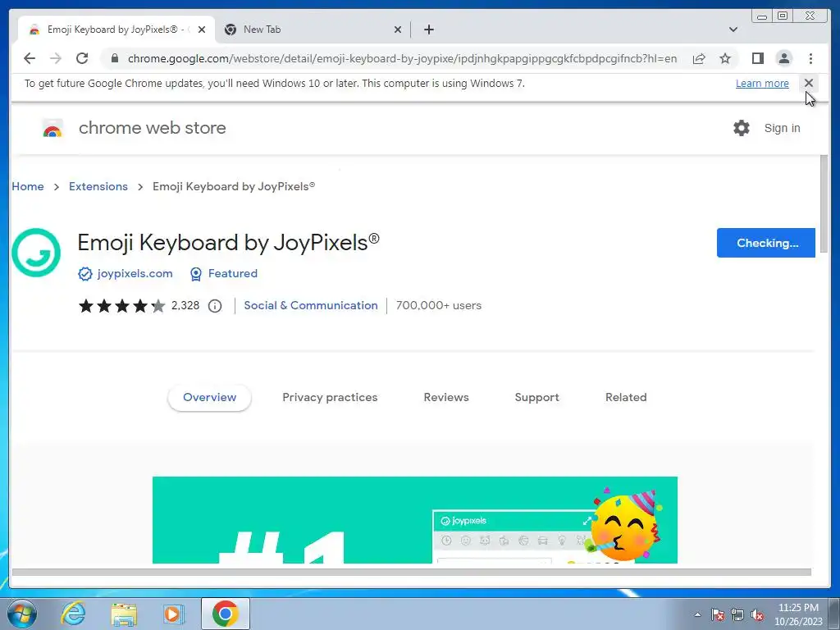Screen dimensions: 840x630
Task: Click the forward navigation arrow
Action: click(x=56, y=58)
